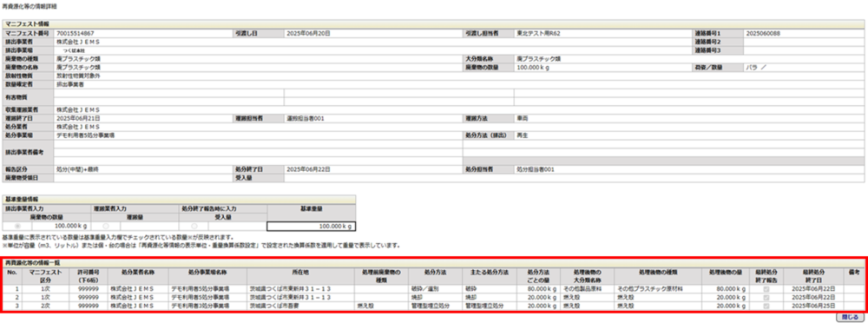Screen dimensions: 868x323
Task: Select the 廃棄物の数量 radio button
Action: [x=17, y=227]
